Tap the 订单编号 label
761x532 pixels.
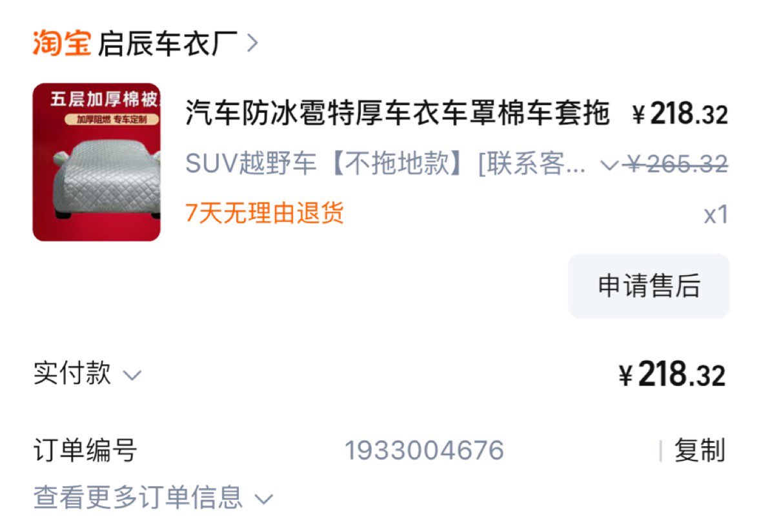point(85,450)
